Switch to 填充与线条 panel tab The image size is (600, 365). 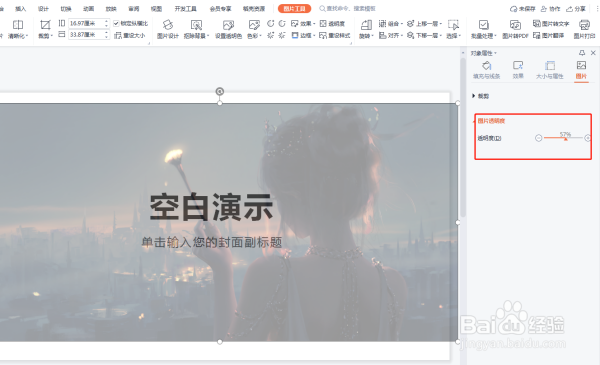tap(486, 70)
